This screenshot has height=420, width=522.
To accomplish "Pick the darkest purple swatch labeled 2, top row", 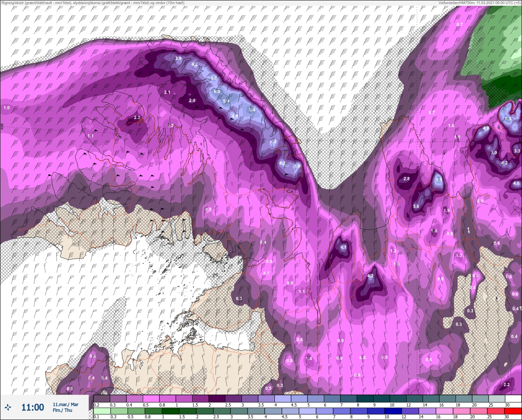I will coord(217,398).
